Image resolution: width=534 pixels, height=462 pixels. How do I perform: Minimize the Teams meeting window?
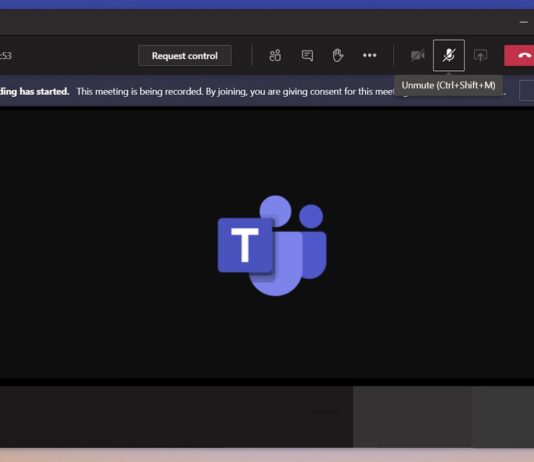(523, 22)
